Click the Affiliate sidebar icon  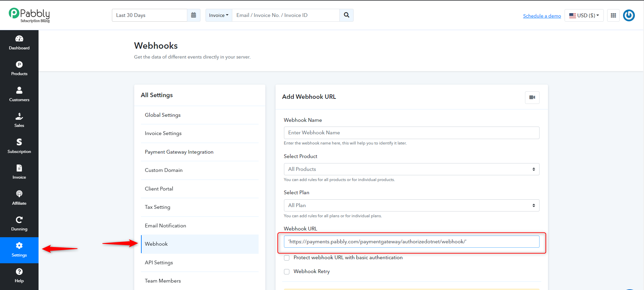[x=19, y=198]
